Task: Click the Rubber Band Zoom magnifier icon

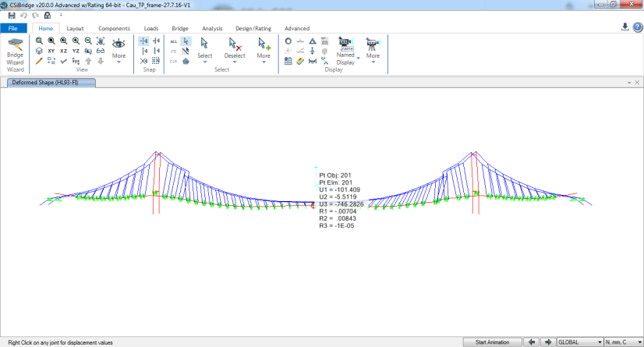Action: 39,41
